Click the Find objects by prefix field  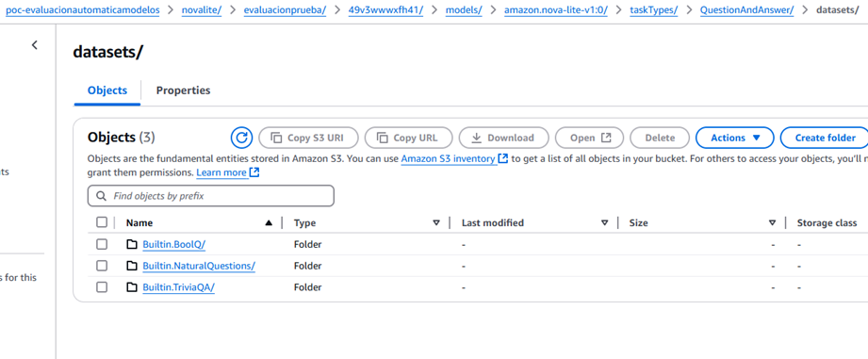[x=211, y=196]
